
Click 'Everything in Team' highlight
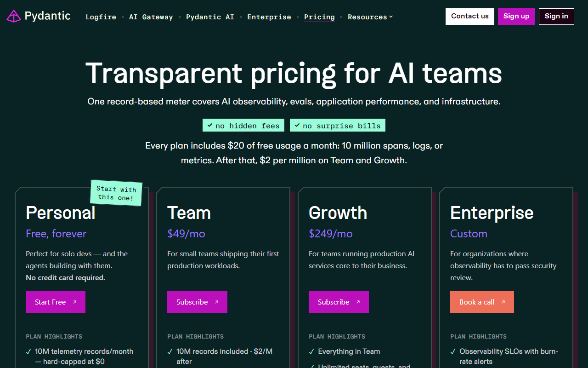349,351
